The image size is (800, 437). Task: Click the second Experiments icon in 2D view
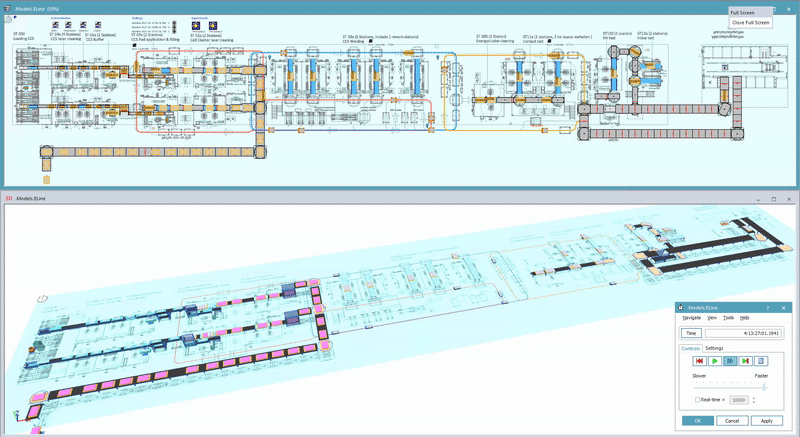click(211, 25)
